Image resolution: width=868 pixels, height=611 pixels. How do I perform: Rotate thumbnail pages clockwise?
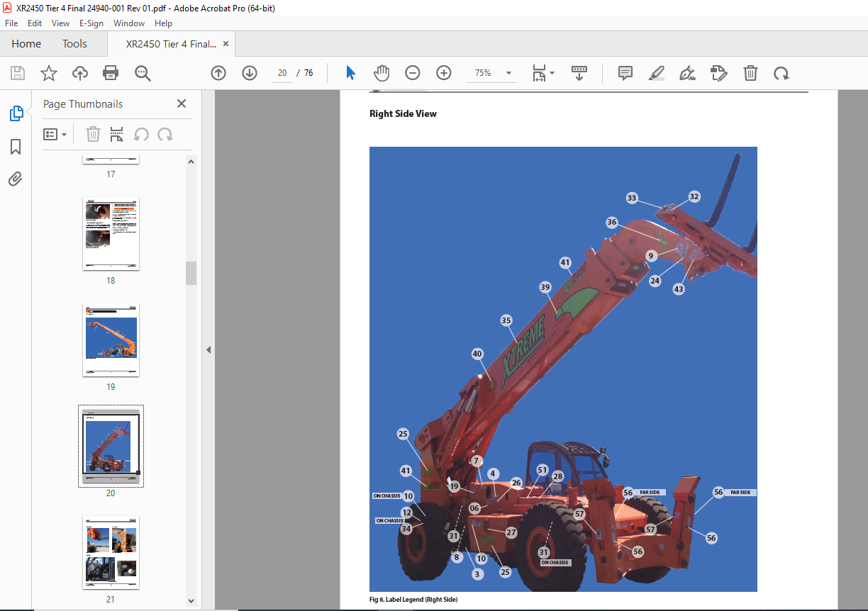[x=165, y=134]
